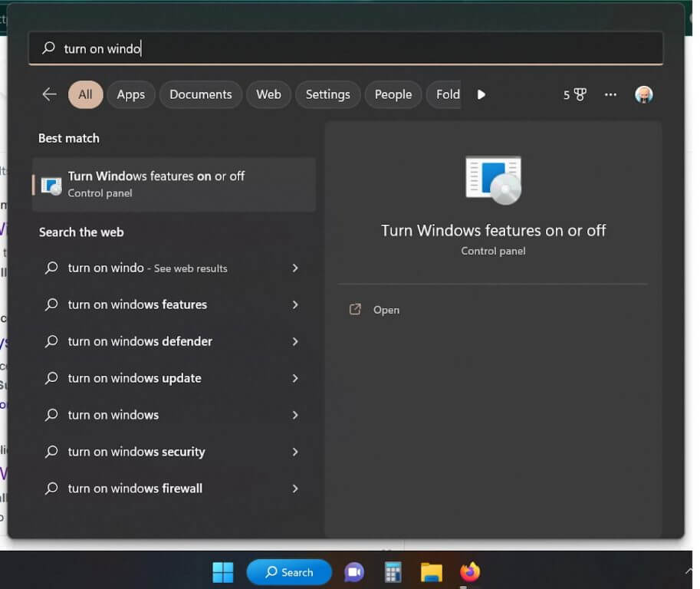Switch to the Documents filter tab
700x589 pixels.
pyautogui.click(x=200, y=94)
